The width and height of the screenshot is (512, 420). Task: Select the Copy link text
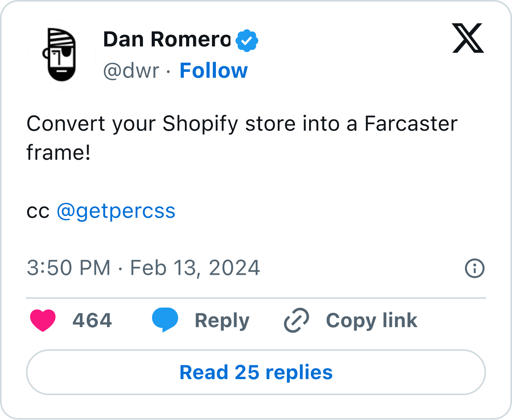(371, 320)
